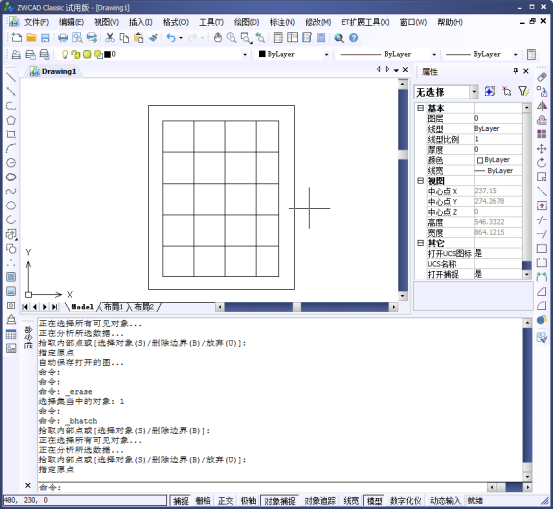Toggle 正交 ortho mode
Viewport: 554px width, 509px height.
click(225, 501)
